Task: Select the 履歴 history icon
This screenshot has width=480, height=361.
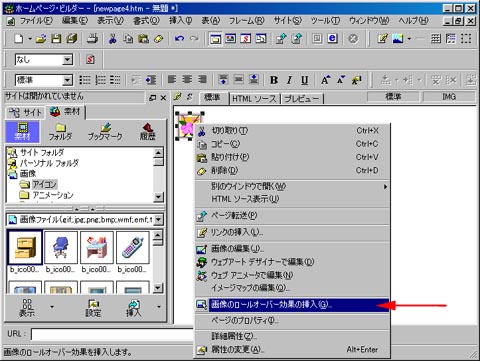Action: (147, 132)
